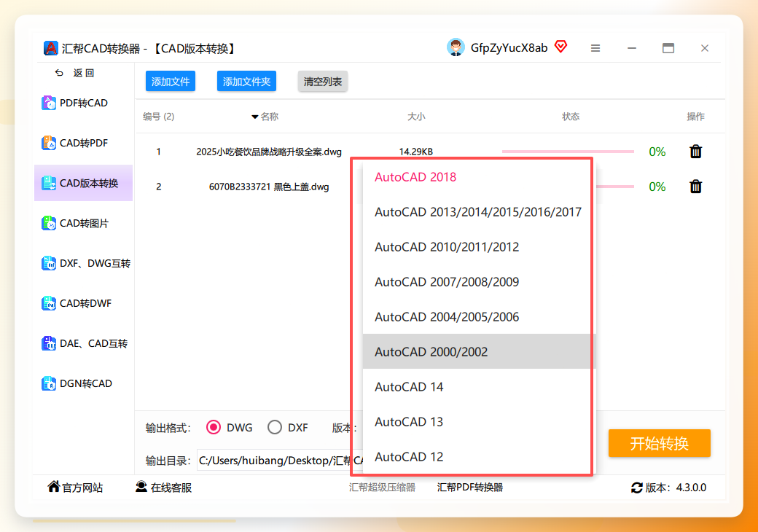758x532 pixels.
Task: Delete the 6070B2333721 黑色上盖.dwg file with trash icon
Action: coord(695,187)
